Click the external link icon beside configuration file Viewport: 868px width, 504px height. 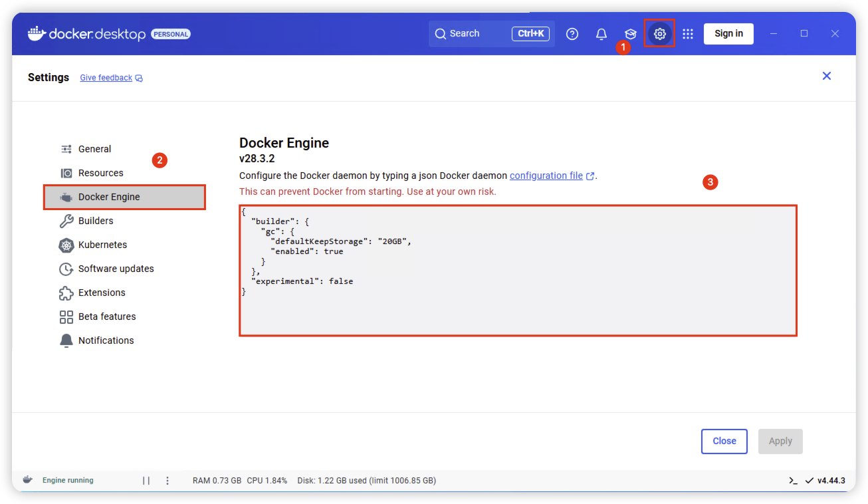pos(590,176)
